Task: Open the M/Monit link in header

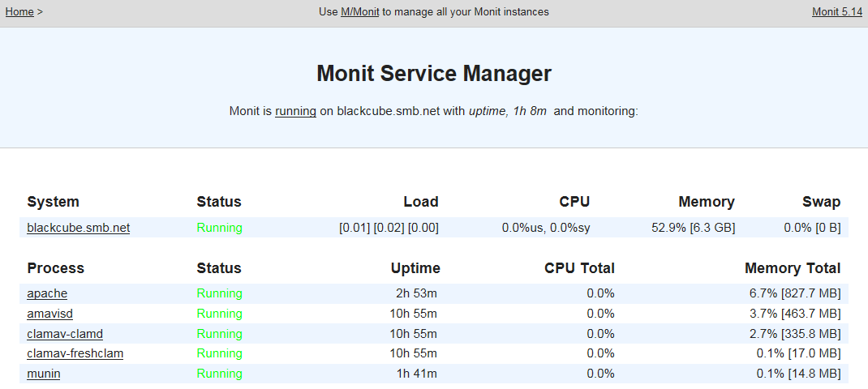Action: (360, 12)
